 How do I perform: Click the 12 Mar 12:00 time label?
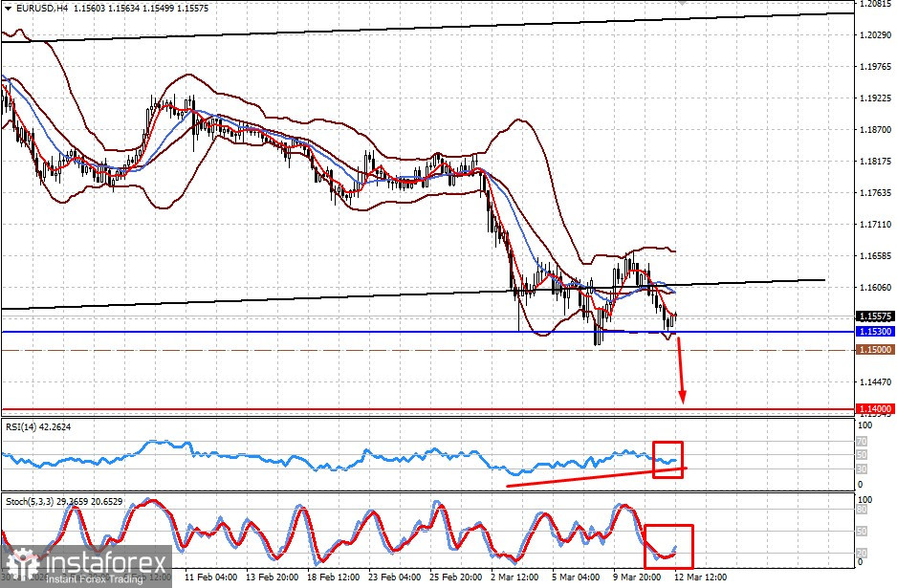tap(701, 577)
